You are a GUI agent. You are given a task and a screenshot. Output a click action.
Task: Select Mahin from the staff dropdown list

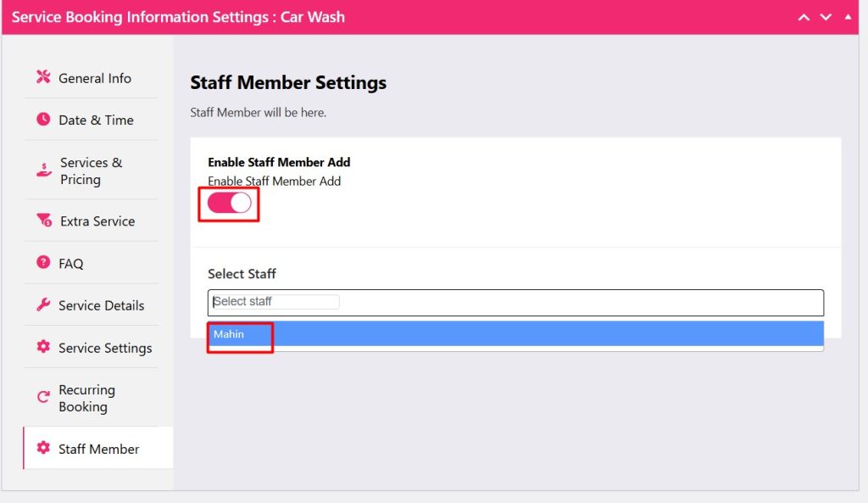click(229, 334)
